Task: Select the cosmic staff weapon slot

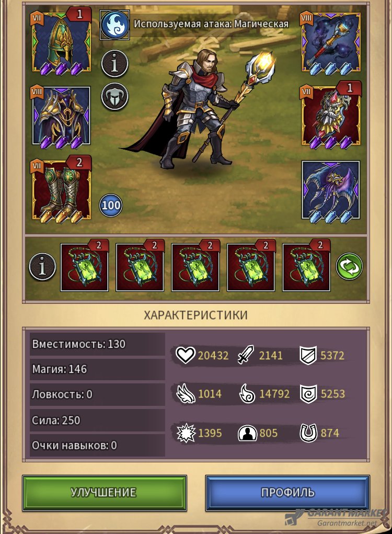Action: click(331, 42)
